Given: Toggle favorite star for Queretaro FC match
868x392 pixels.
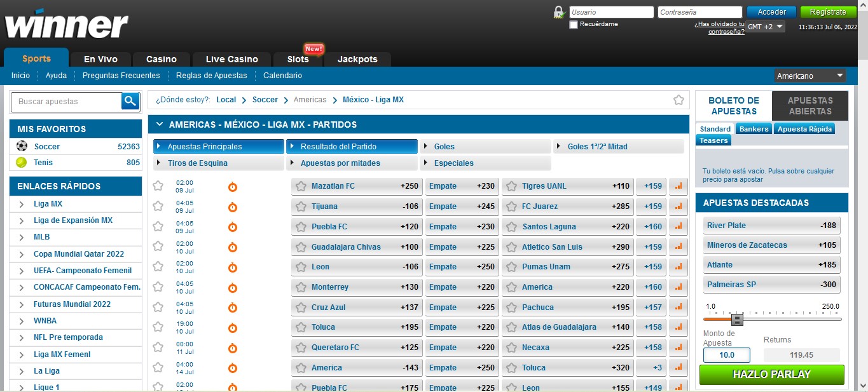Looking at the screenshot, I should pos(158,348).
